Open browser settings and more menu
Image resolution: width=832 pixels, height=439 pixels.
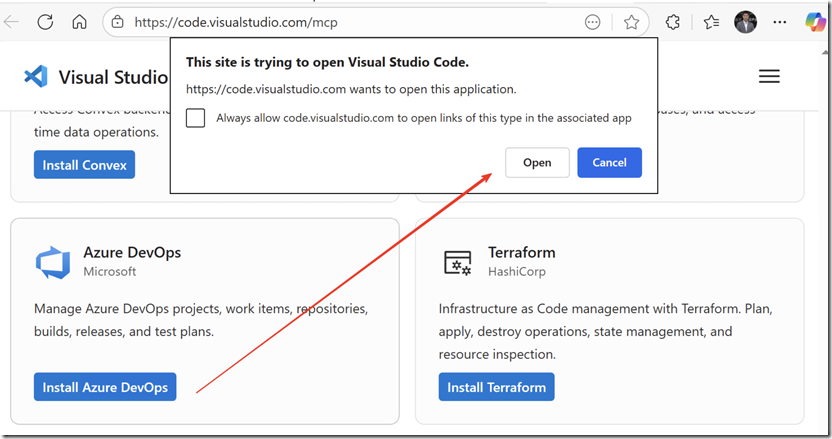(x=780, y=22)
